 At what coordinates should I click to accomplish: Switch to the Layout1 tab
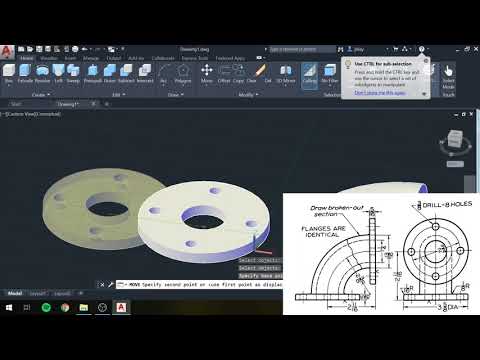click(x=38, y=293)
